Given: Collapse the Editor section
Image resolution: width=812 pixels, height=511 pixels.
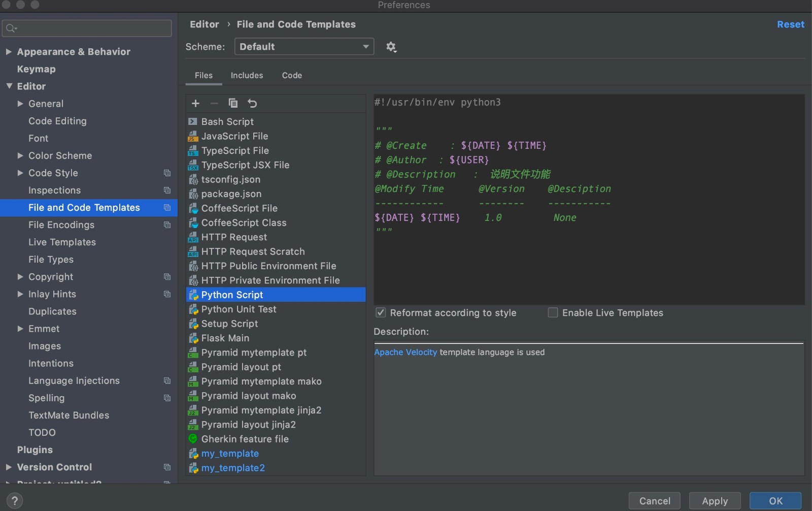Looking at the screenshot, I should (9, 86).
